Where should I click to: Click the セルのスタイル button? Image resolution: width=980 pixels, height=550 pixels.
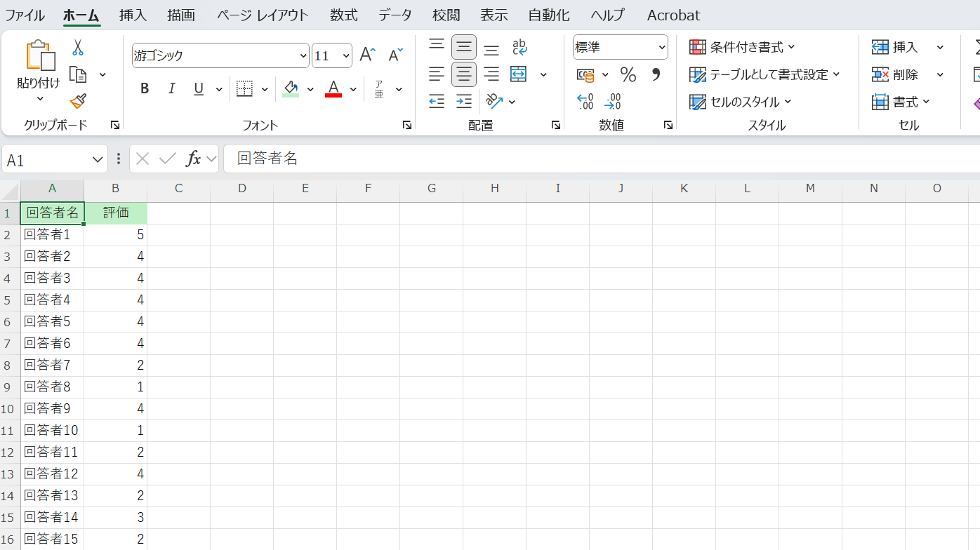click(x=741, y=102)
